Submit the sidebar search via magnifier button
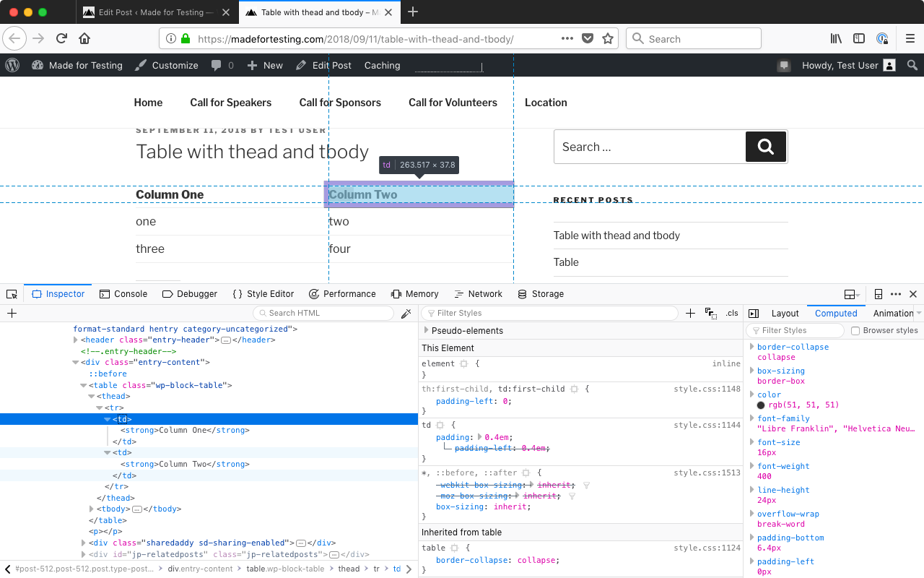The image size is (924, 578). 765,147
